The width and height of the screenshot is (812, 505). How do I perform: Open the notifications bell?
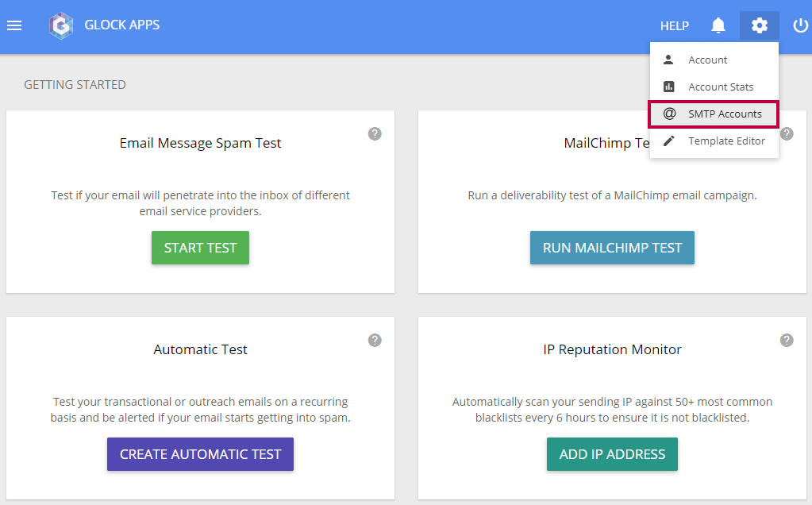point(718,25)
